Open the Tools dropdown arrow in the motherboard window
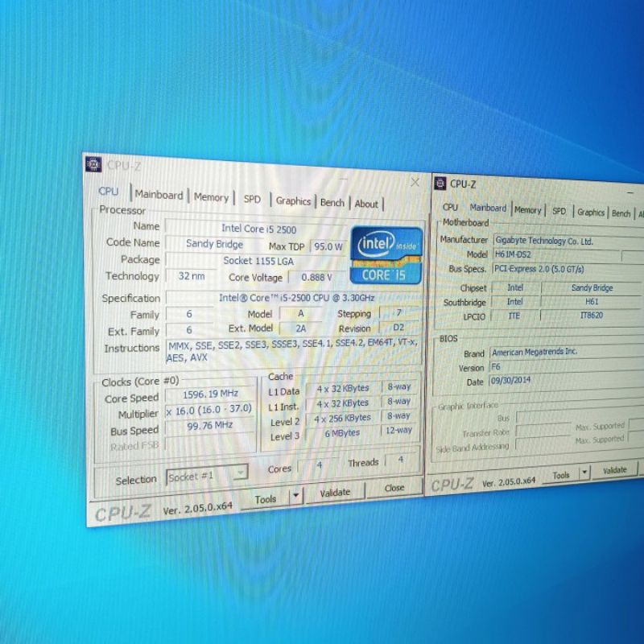644x644 pixels. (585, 473)
